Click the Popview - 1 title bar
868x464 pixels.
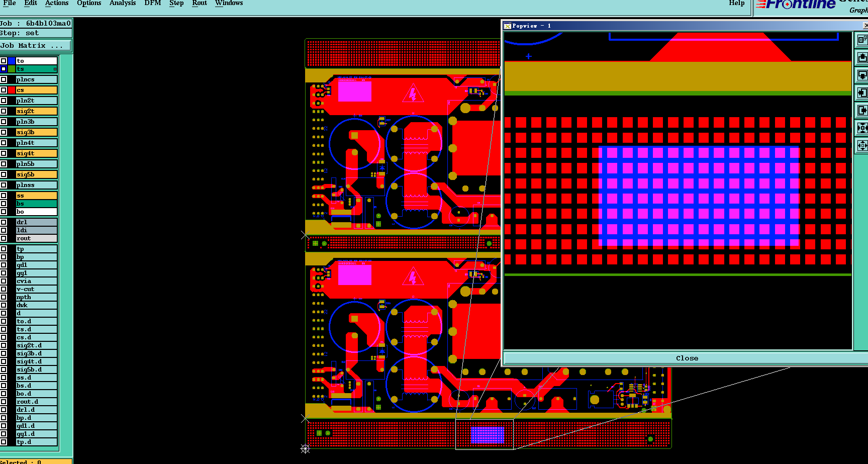[685, 26]
